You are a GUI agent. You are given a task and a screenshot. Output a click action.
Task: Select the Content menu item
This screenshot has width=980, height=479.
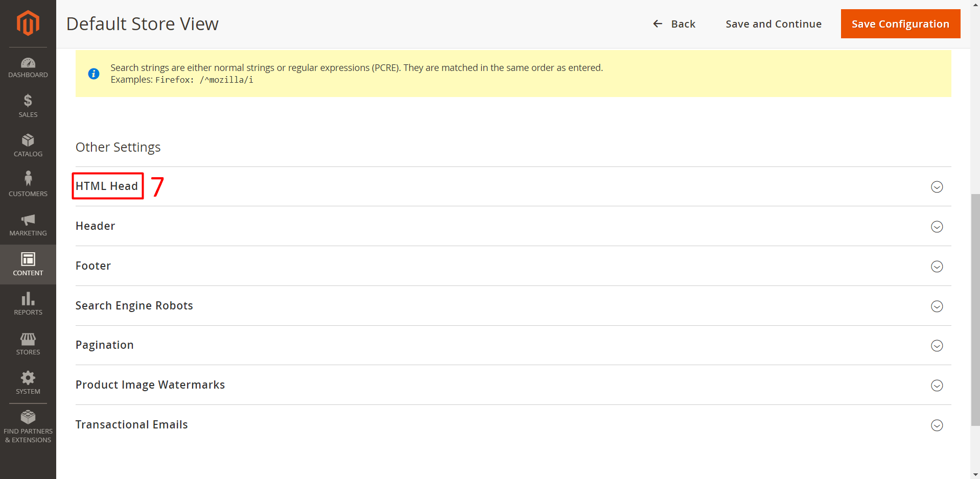(x=28, y=265)
